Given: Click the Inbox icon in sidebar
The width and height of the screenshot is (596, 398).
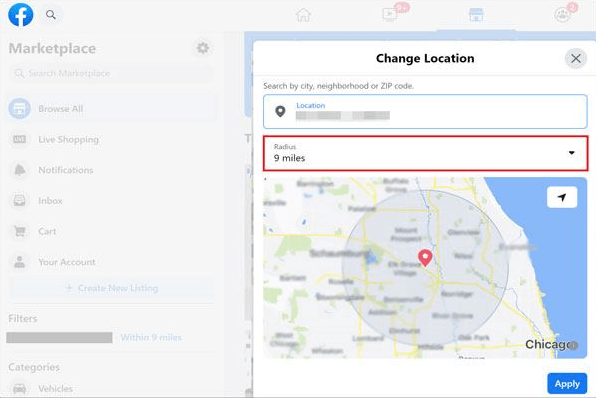Looking at the screenshot, I should [19, 200].
